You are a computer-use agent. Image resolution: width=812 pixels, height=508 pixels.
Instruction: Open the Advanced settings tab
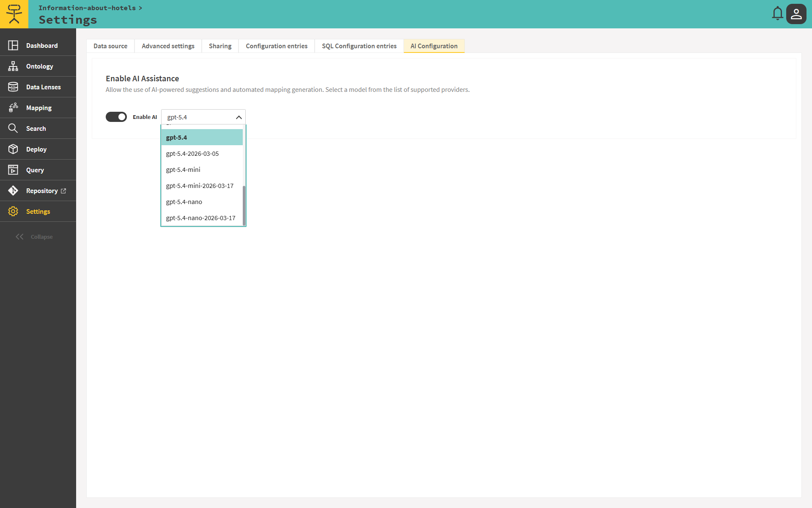click(x=168, y=46)
